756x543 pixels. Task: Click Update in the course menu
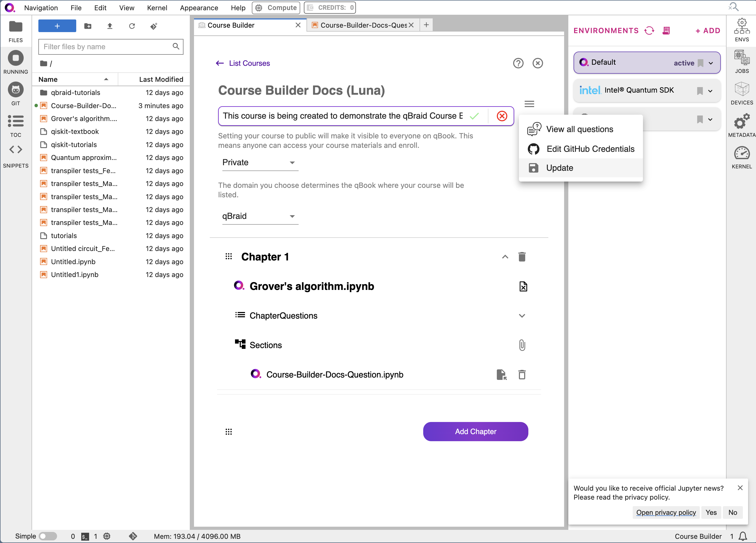coord(581,168)
